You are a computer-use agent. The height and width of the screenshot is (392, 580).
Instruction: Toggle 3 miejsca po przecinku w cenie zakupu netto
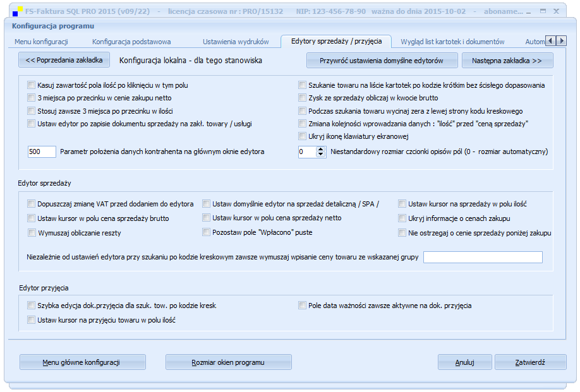pyautogui.click(x=31, y=98)
